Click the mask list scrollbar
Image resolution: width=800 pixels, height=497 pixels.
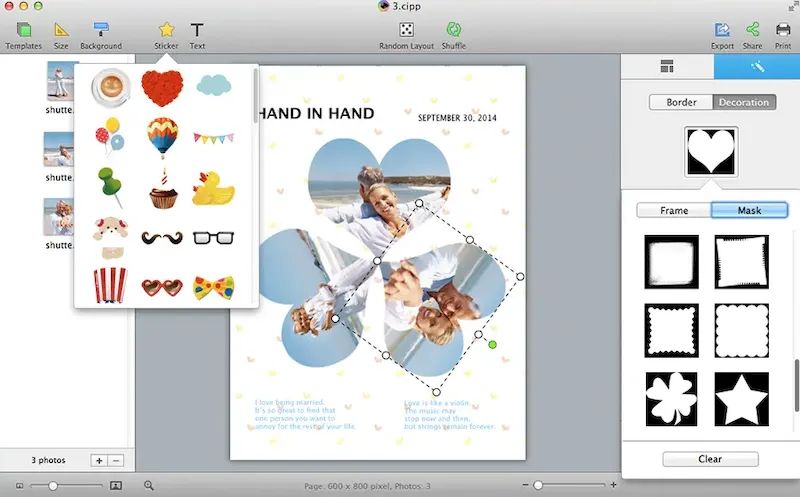(796, 385)
